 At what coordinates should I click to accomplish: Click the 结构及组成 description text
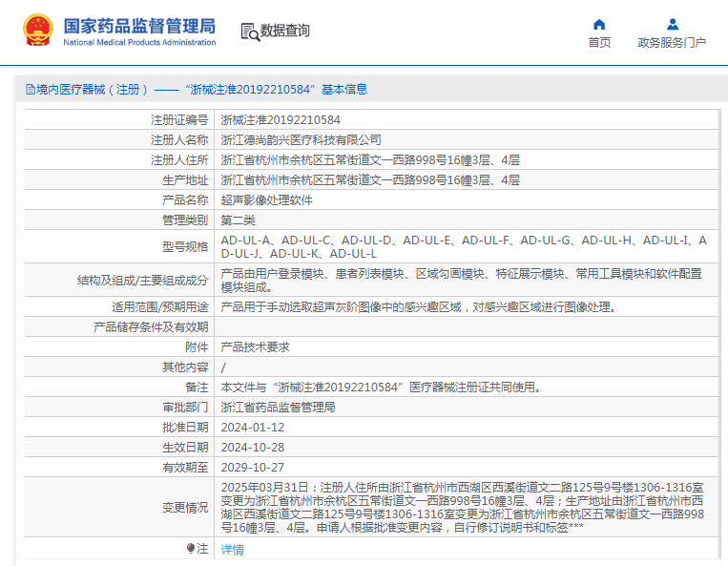(461, 281)
